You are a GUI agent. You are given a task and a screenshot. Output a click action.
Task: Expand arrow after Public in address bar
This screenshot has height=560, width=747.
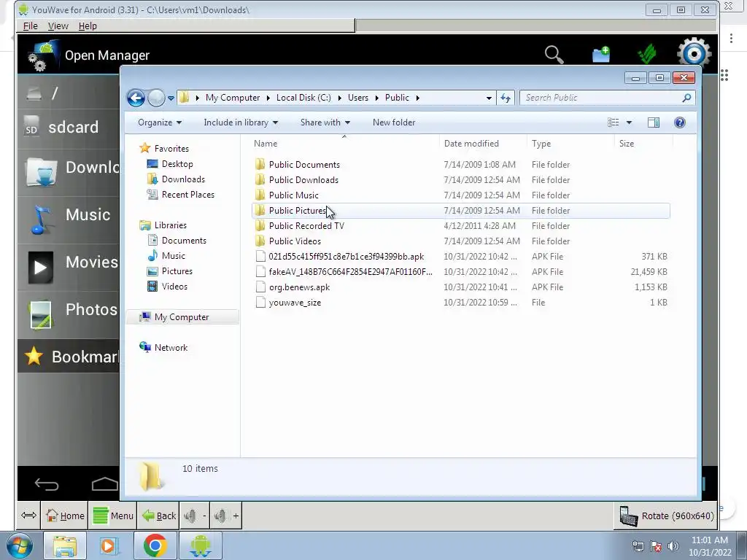[x=418, y=98]
